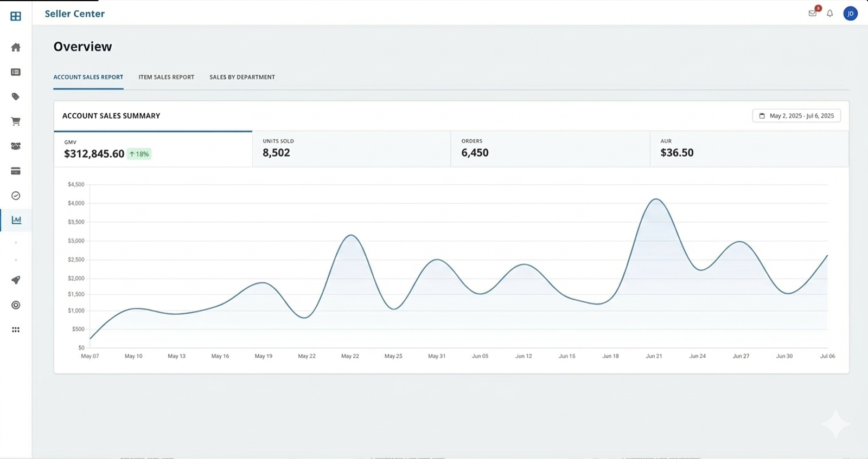Select the Units Sold metric card
Screen dimensions: 868x459
351,148
